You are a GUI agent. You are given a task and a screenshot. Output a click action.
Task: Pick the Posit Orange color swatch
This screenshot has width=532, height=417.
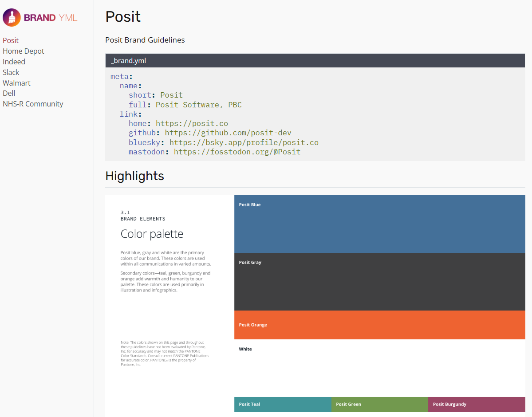(x=379, y=325)
